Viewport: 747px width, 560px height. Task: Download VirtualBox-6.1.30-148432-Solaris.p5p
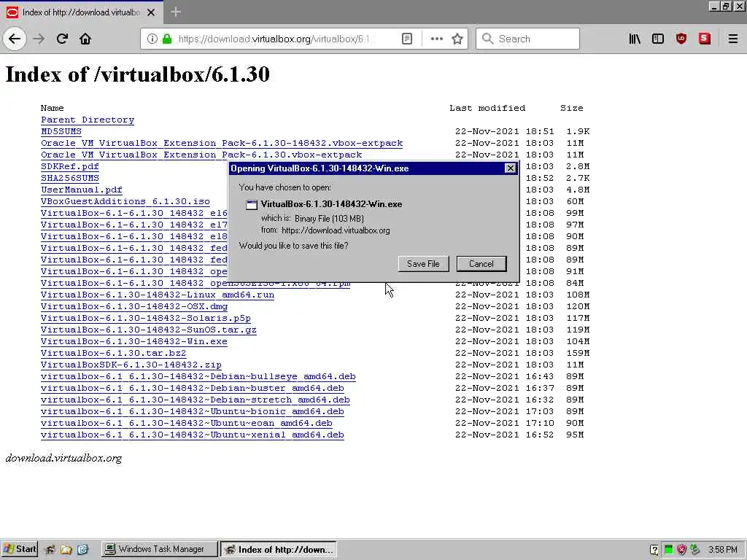click(146, 318)
